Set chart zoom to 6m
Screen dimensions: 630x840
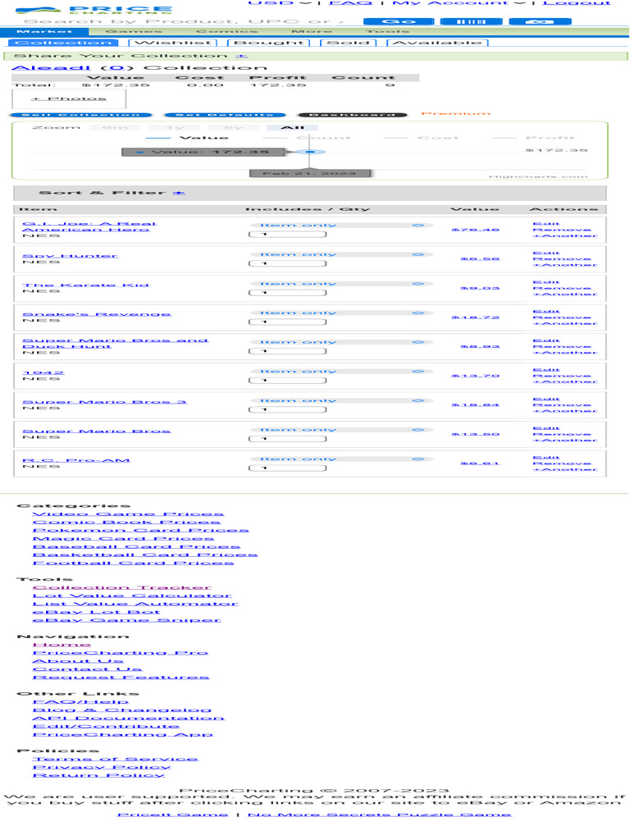tap(115, 127)
